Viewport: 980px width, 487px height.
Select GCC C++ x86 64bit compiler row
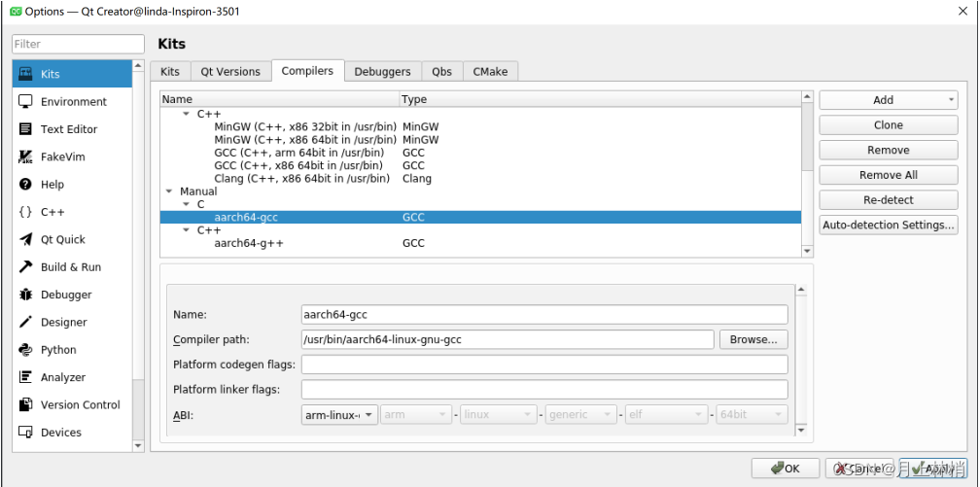click(480, 165)
